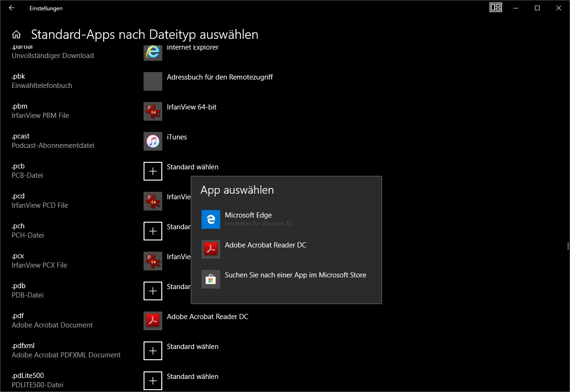The width and height of the screenshot is (570, 392).
Task: Minimize the Einstellungen window
Action: coord(516,8)
